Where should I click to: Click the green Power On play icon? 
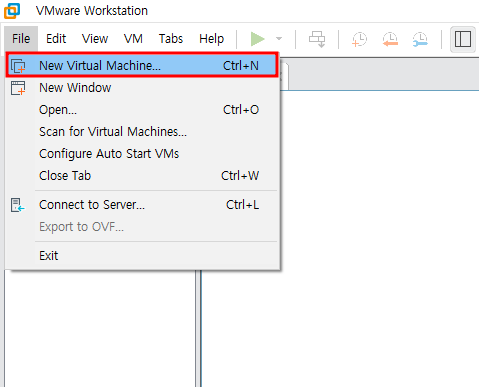click(258, 39)
